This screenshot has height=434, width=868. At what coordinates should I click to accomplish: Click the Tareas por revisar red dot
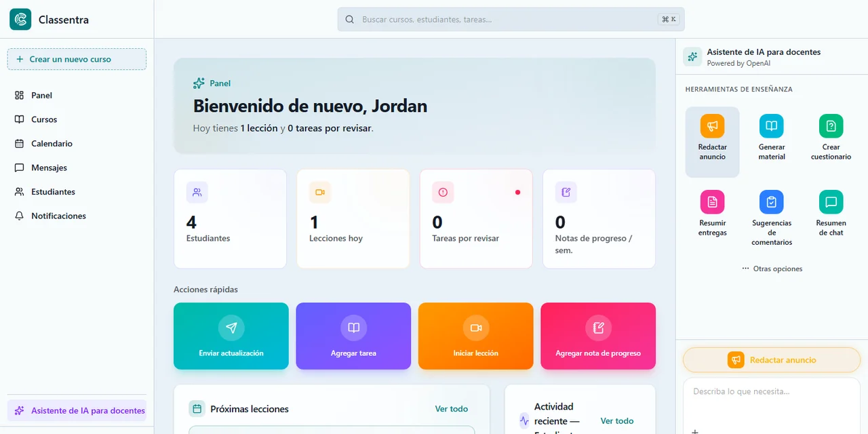click(517, 192)
